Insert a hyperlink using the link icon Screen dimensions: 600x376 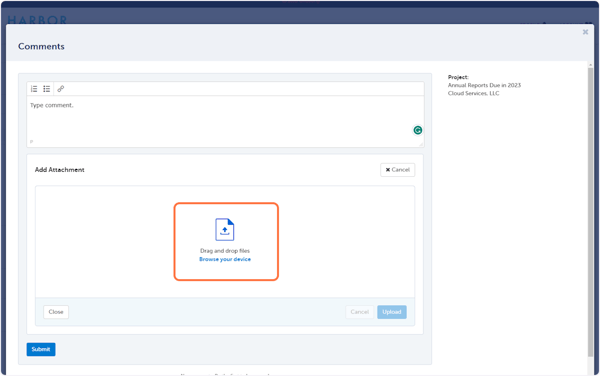pyautogui.click(x=60, y=89)
